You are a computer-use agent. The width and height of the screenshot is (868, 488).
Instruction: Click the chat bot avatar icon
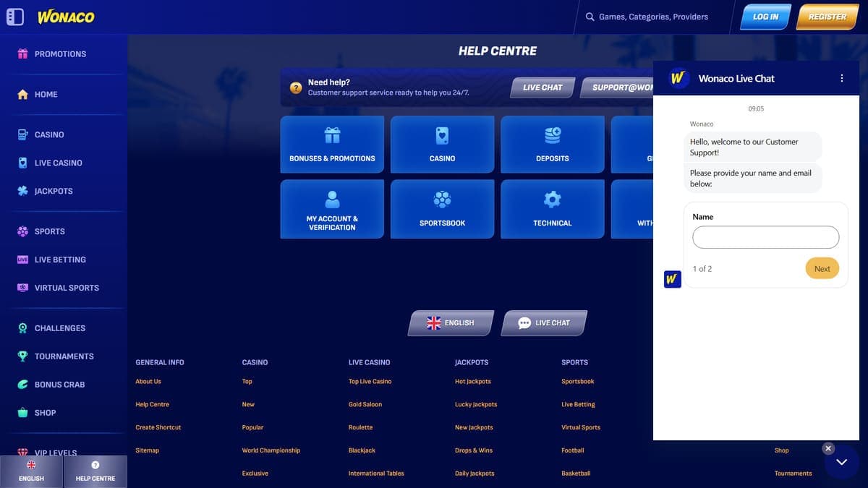673,279
